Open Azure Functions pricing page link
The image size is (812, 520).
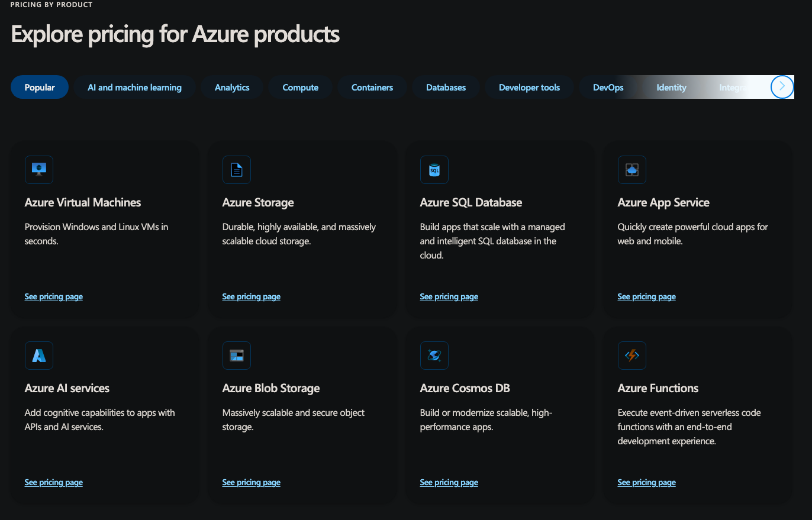(646, 483)
